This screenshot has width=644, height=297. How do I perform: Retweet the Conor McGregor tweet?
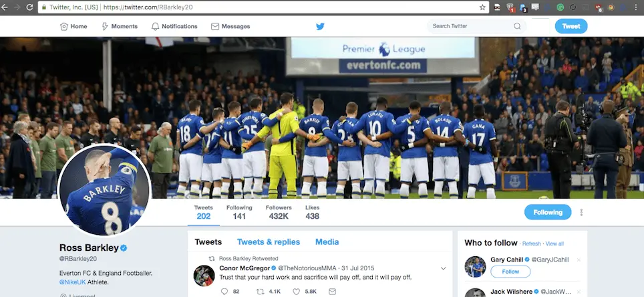261,292
